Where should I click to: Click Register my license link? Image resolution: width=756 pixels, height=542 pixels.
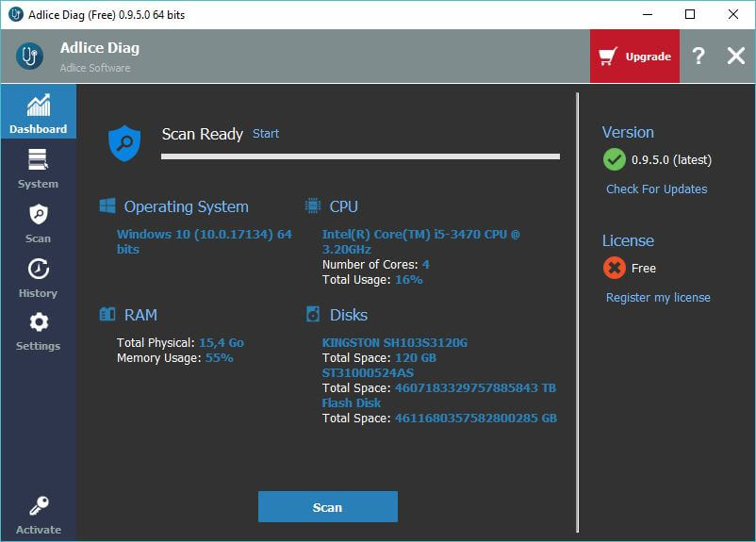click(x=658, y=298)
